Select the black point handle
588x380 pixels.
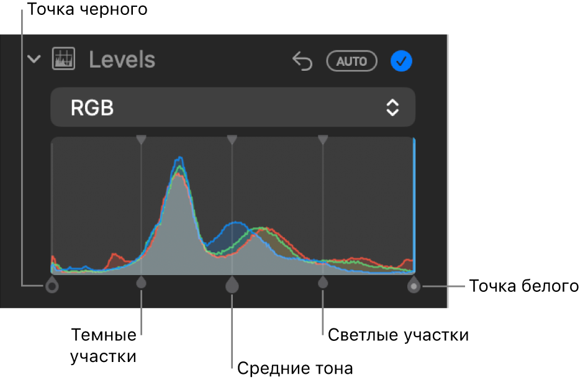52,285
